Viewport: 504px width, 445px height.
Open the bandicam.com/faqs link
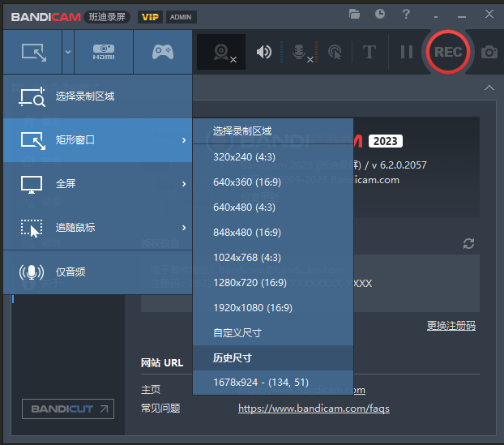[314, 409]
